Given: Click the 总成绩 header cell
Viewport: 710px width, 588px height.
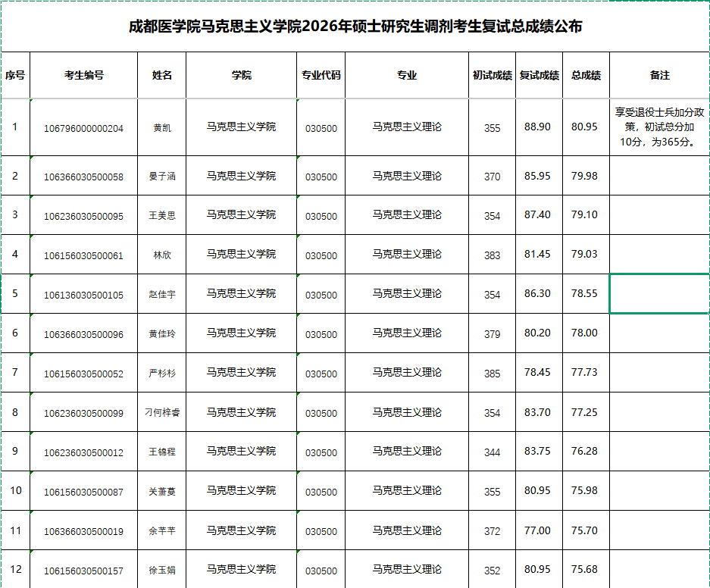Looking at the screenshot, I should click(586, 75).
